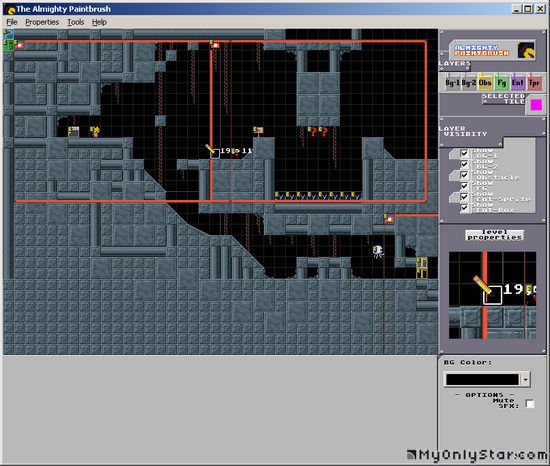550x466 pixels.
Task: Select the Bg-2 layer tab
Action: point(469,83)
